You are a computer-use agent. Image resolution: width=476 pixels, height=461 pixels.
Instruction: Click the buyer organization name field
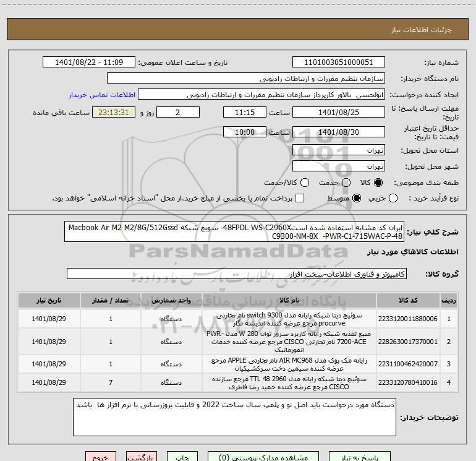click(246, 79)
